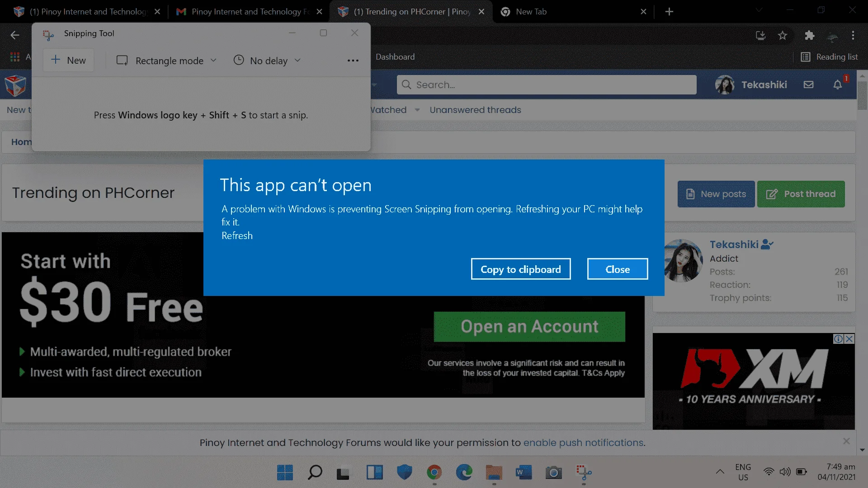Open Google Chrome from the taskbar
This screenshot has width=868, height=488.
[434, 473]
